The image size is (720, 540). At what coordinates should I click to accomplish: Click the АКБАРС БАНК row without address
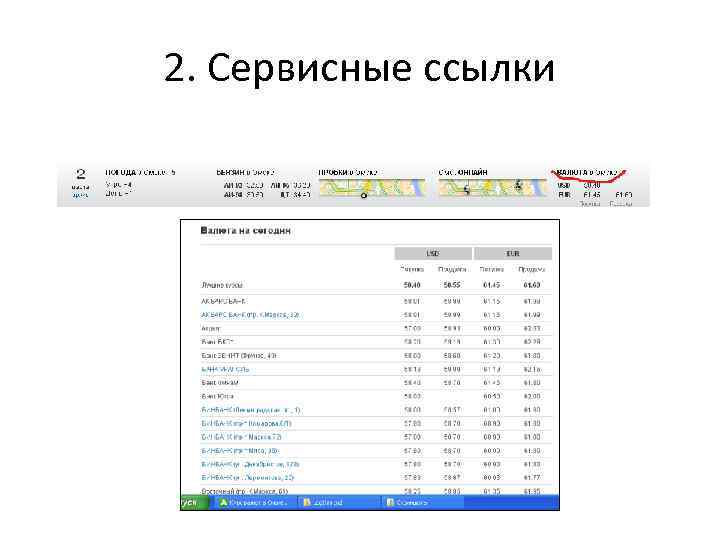[x=224, y=301]
